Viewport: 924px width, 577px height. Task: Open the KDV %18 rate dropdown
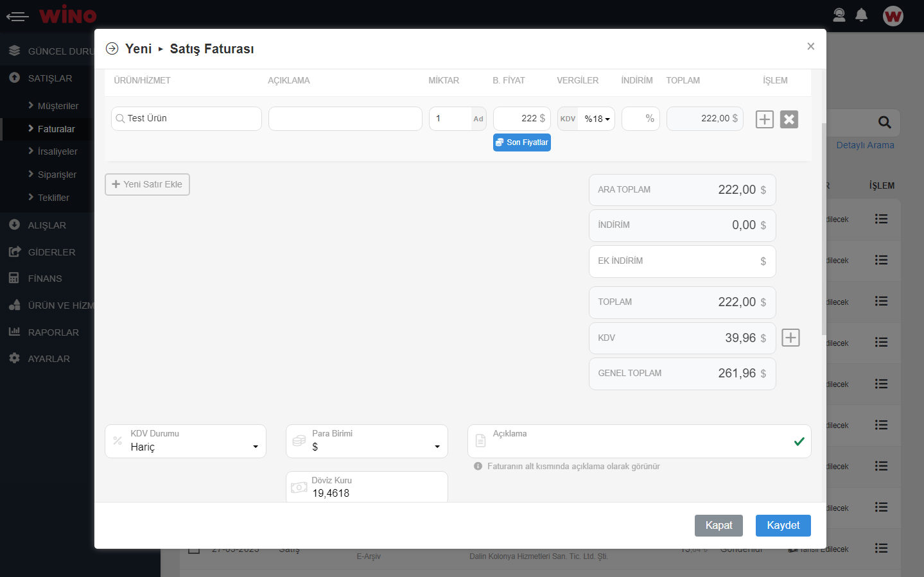597,119
